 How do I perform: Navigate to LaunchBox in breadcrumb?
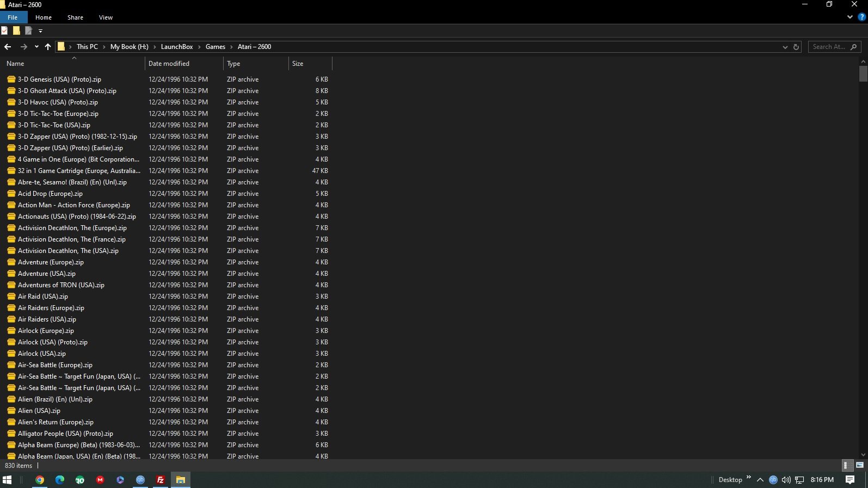[x=177, y=47]
